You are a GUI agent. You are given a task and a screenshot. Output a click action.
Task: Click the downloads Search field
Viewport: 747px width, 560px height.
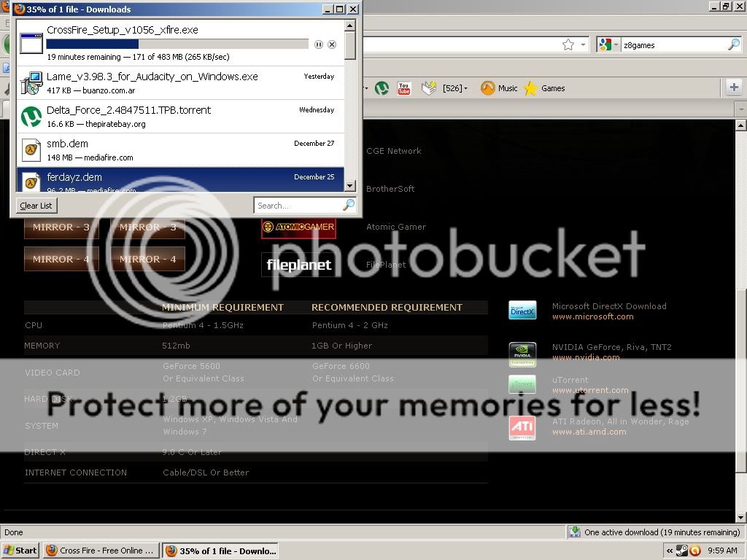[x=298, y=206]
